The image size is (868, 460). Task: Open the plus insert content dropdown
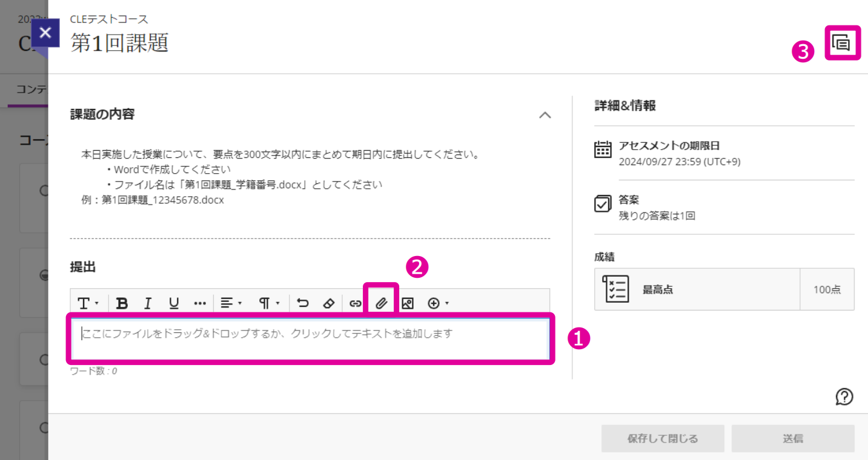[438, 303]
